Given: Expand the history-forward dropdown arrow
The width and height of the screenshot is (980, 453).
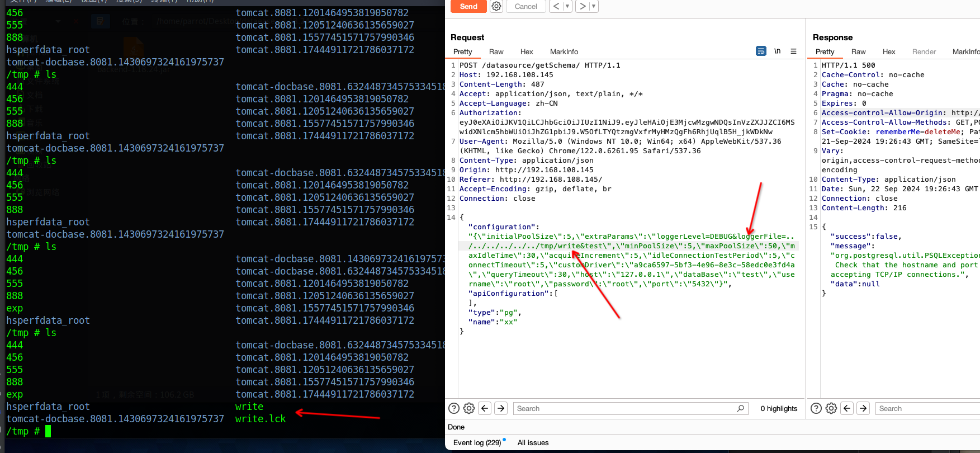Looking at the screenshot, I should coord(594,6).
